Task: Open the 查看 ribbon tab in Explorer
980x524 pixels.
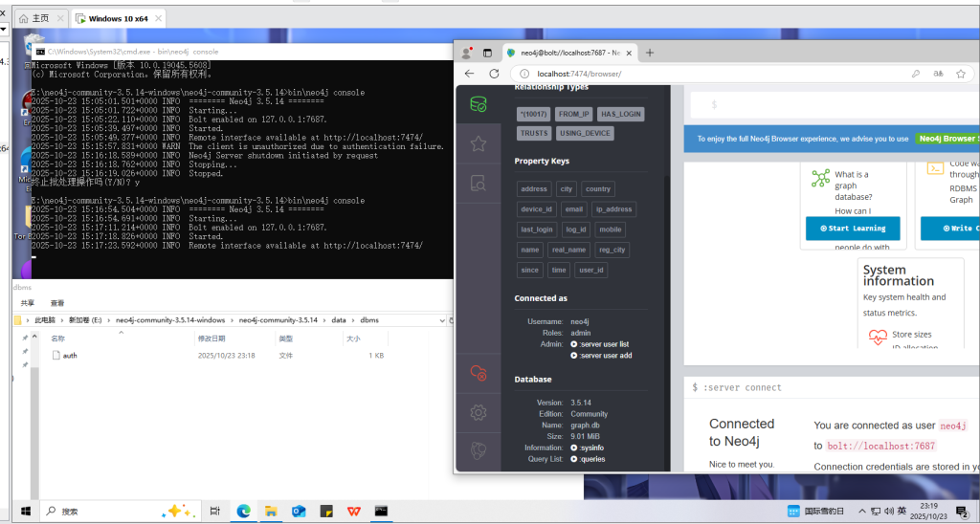Action: 57,302
